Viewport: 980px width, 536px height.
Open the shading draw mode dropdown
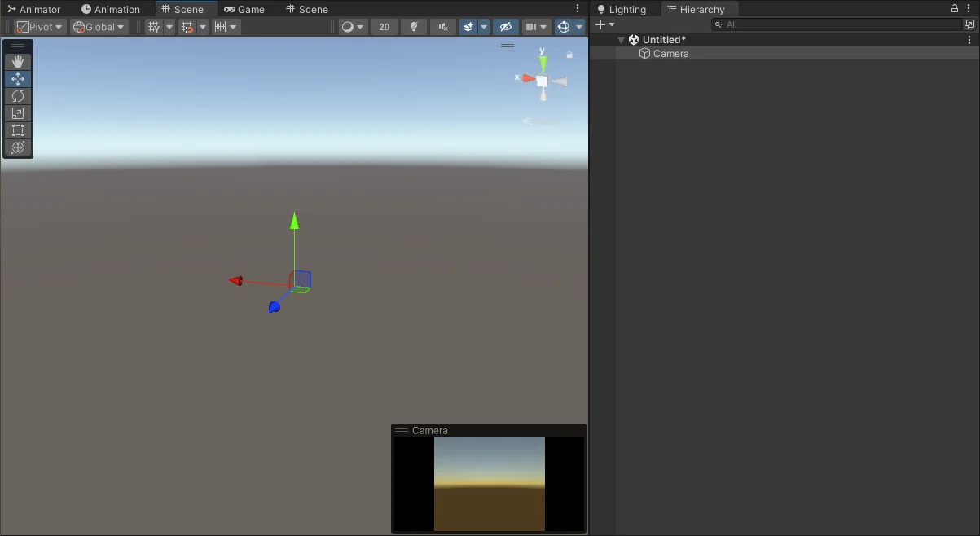tap(353, 27)
